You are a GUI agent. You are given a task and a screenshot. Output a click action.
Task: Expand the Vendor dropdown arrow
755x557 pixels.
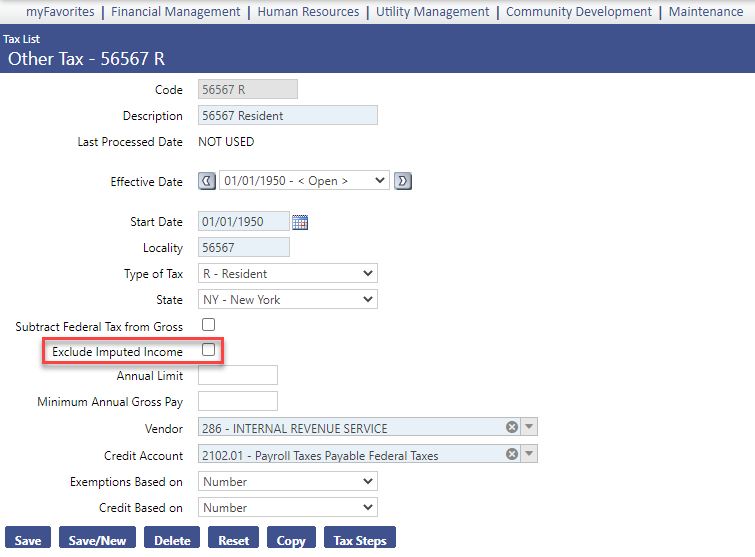(530, 428)
